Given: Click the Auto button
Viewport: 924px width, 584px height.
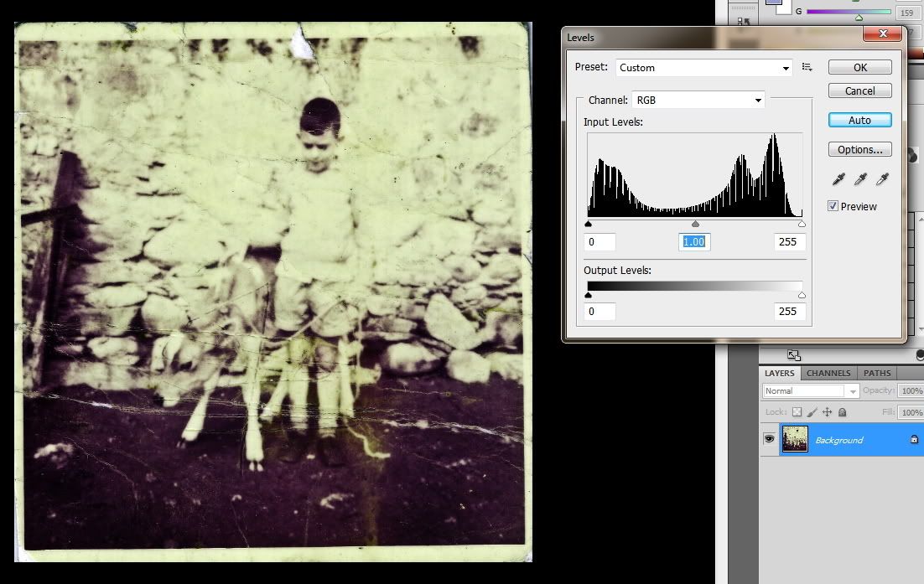Looking at the screenshot, I should pos(859,120).
